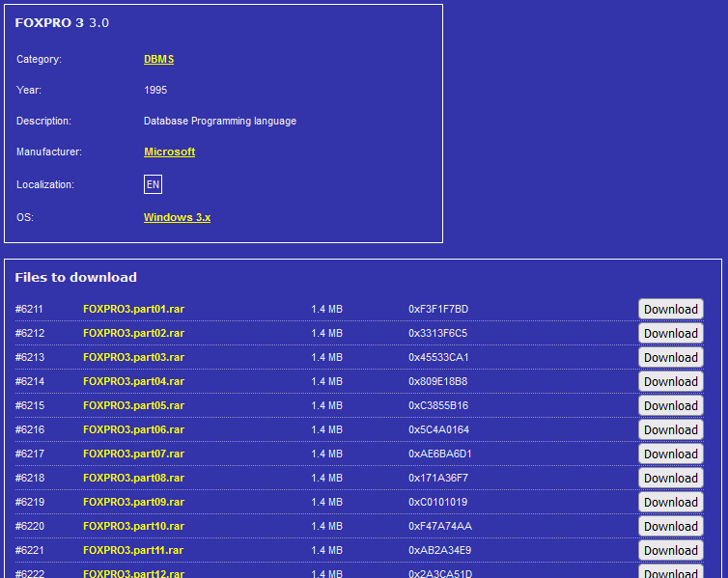Viewport: 728px width, 578px height.
Task: Open FOXPRO3.part02.rar file link
Action: click(x=133, y=333)
